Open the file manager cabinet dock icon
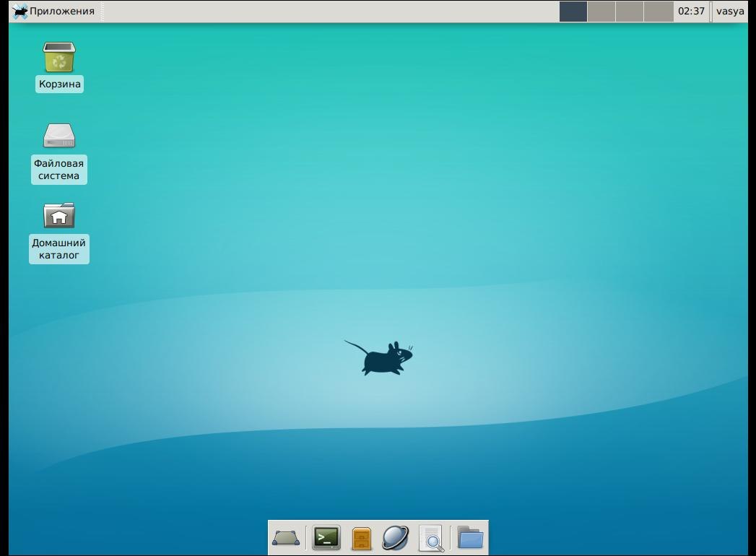Viewport: 756px width, 556px height. point(362,538)
